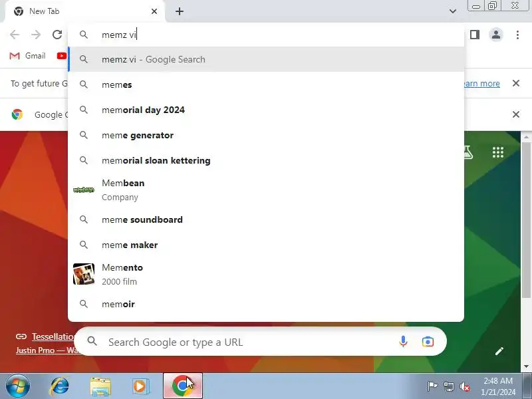This screenshot has height=399, width=532.
Task: Open the Justin Prno artist link
Action: [x=47, y=350]
